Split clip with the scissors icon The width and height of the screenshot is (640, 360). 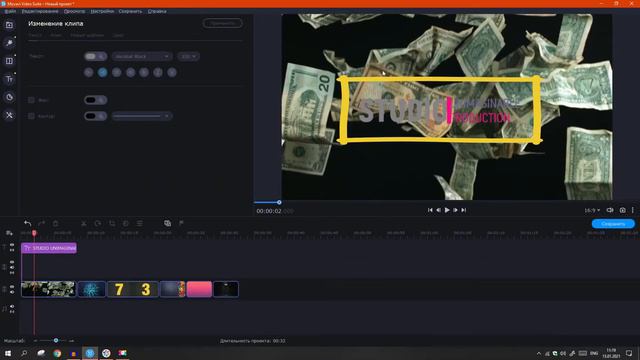[x=84, y=223]
